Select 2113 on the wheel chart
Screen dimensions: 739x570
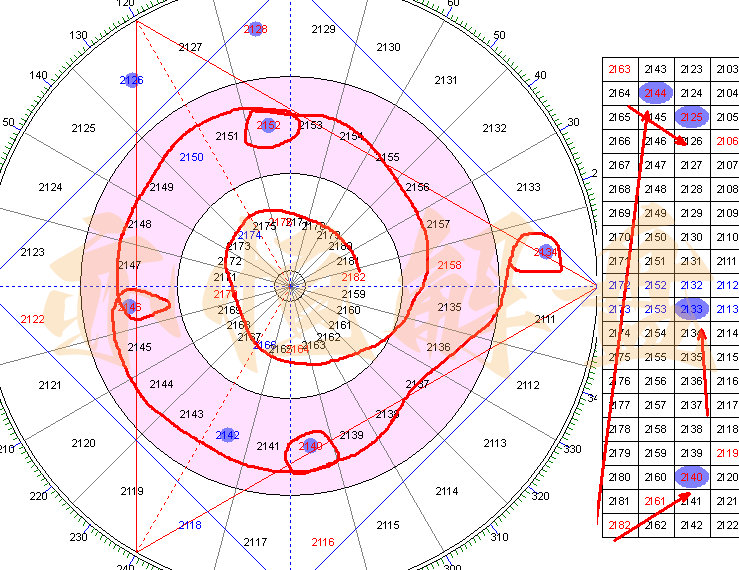point(495,443)
